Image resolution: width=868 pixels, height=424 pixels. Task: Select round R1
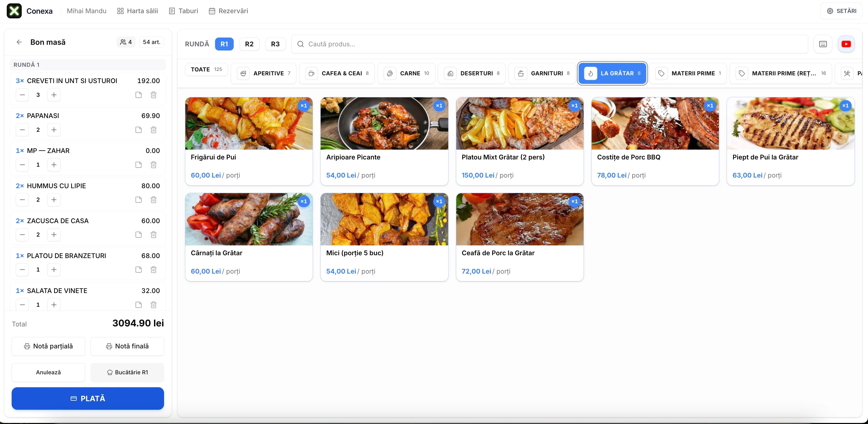(x=224, y=44)
